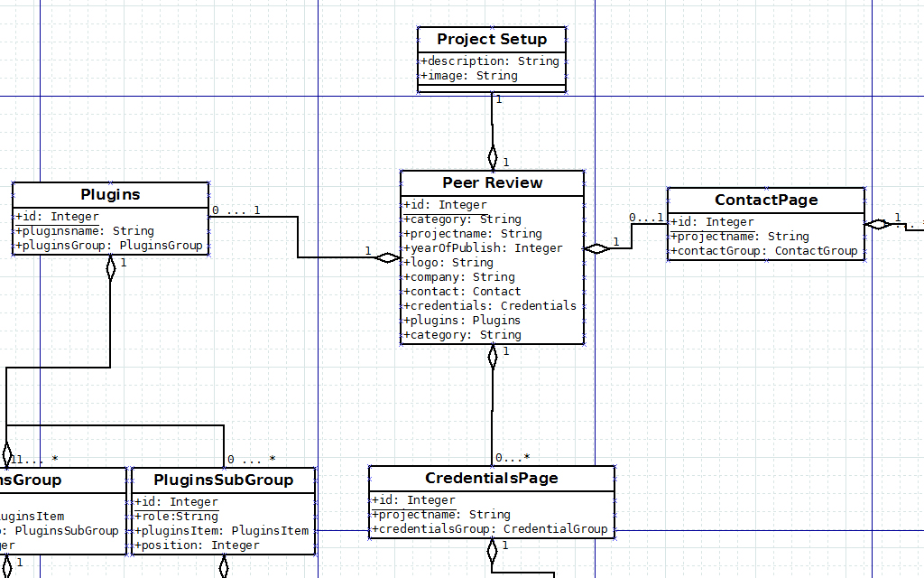Viewport: 924px width, 578px height.
Task: Click the CredentialsPage class title
Action: tap(492, 478)
